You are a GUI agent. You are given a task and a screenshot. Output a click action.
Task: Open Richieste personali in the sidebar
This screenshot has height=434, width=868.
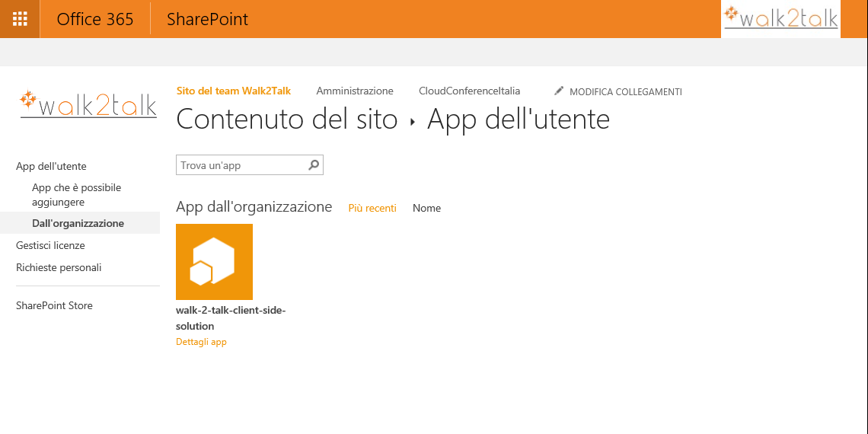pyautogui.click(x=59, y=267)
